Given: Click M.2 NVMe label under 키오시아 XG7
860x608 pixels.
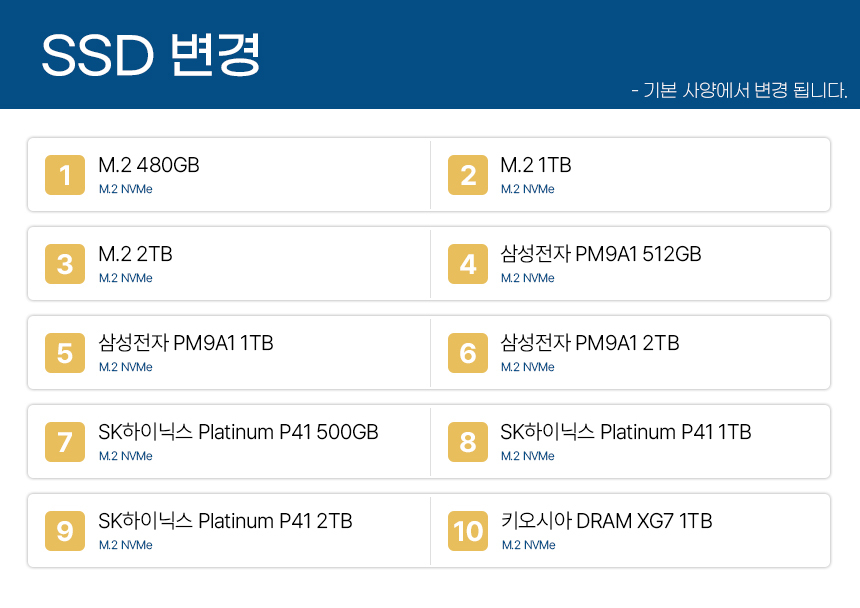Looking at the screenshot, I should [x=529, y=545].
